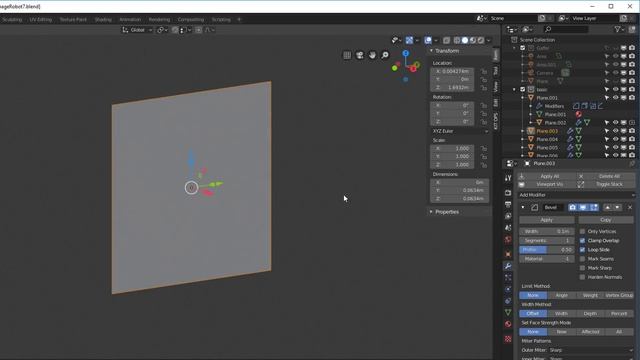This screenshot has width=640, height=360.
Task: Move Bevel modifier up in stack
Action: (607, 207)
